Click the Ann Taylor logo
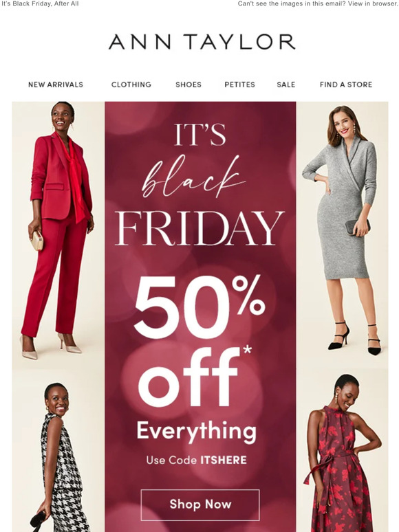399x532 pixels. coord(202,42)
